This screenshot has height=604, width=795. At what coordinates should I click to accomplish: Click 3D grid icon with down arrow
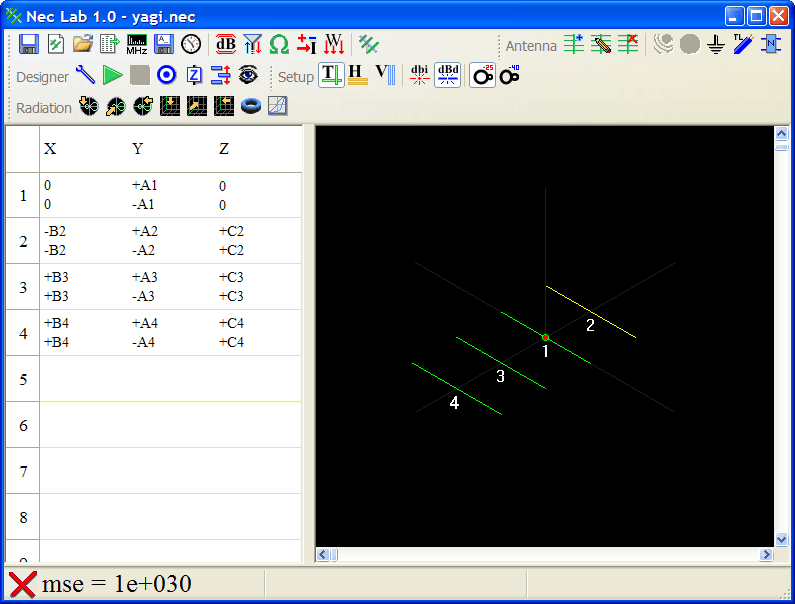(x=170, y=106)
